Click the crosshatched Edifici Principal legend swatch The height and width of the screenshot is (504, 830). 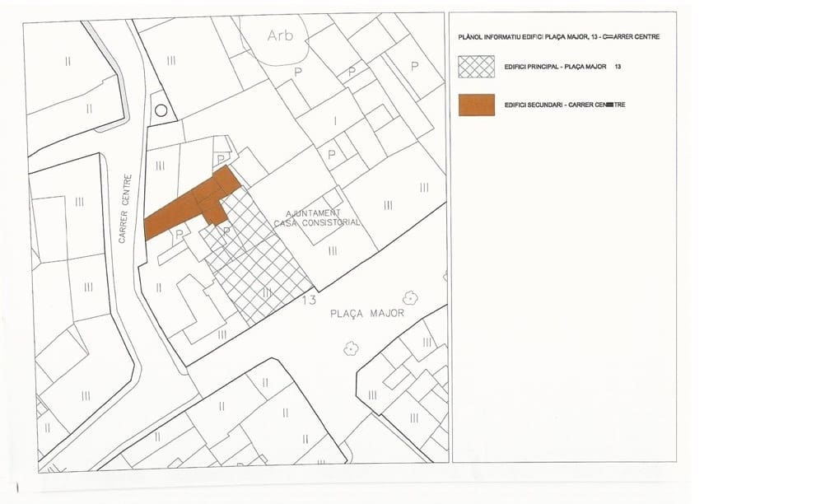(477, 67)
